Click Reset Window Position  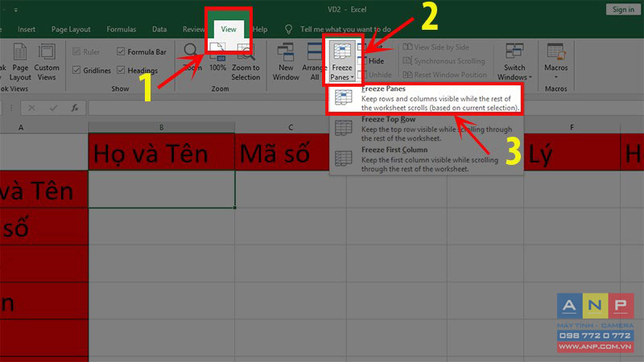[445, 75]
